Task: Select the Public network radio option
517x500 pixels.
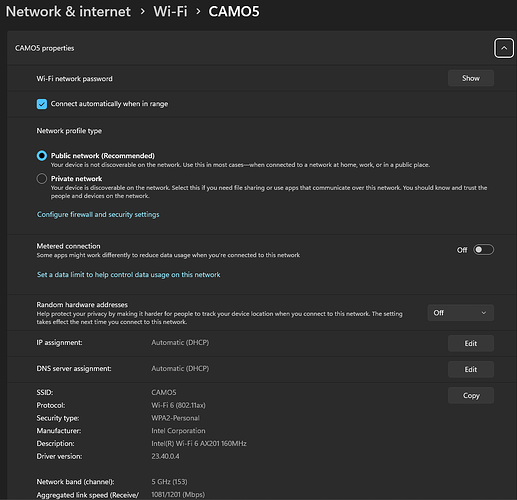Action: (42, 156)
